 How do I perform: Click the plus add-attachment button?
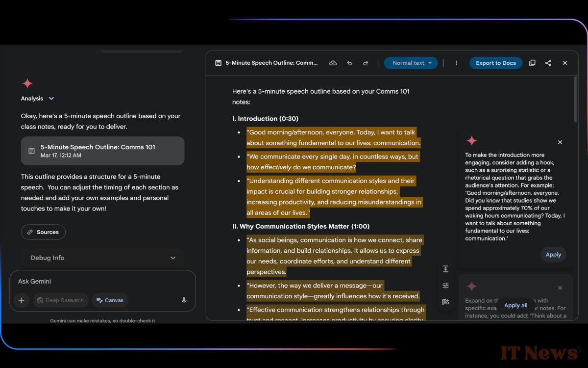tap(21, 300)
